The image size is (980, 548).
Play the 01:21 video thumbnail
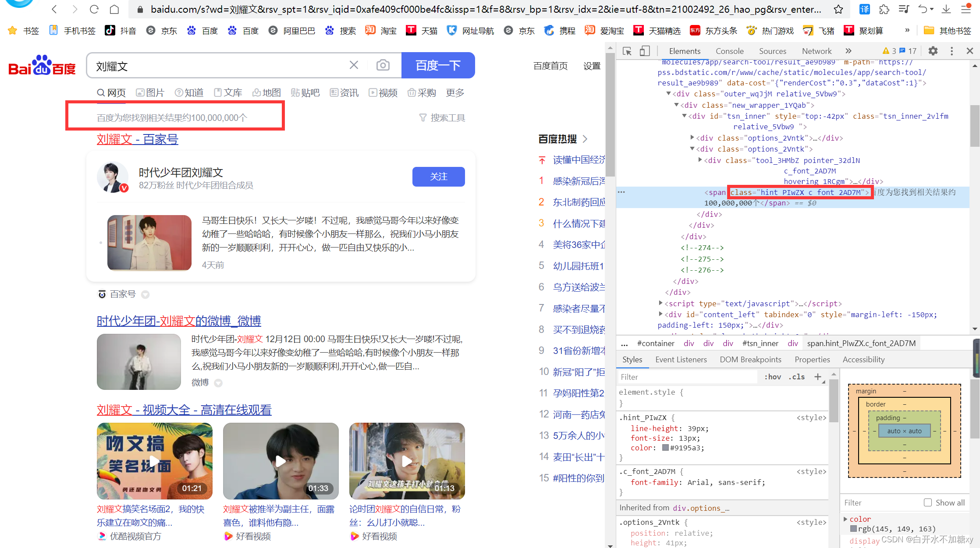(154, 461)
